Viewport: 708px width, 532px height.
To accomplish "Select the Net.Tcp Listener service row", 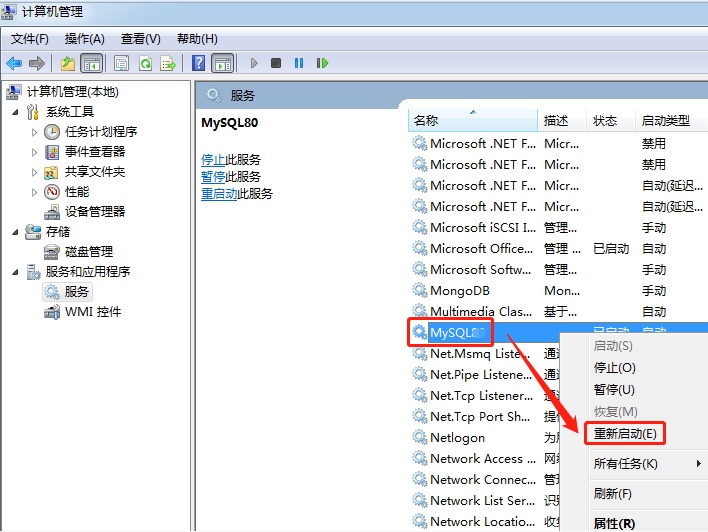I will tap(484, 396).
